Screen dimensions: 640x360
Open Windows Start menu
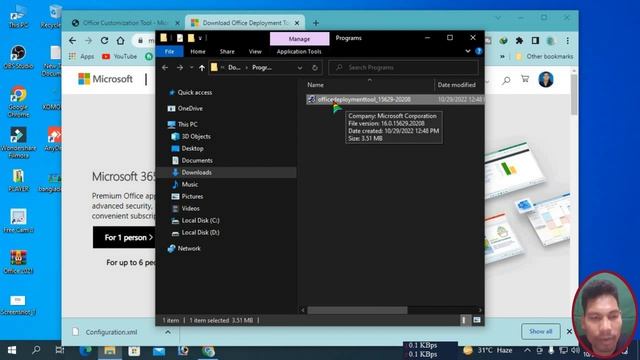(x=12, y=350)
